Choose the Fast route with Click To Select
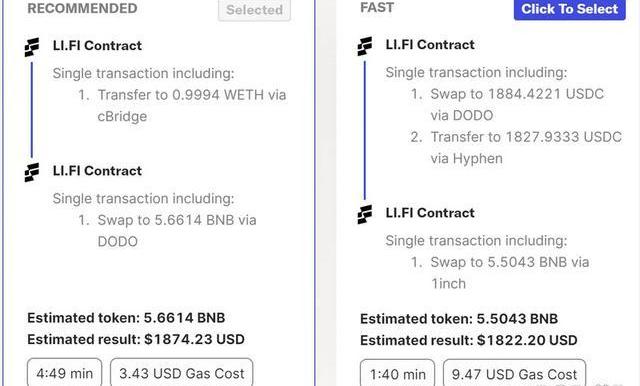This screenshot has height=386, width=640. [x=570, y=9]
